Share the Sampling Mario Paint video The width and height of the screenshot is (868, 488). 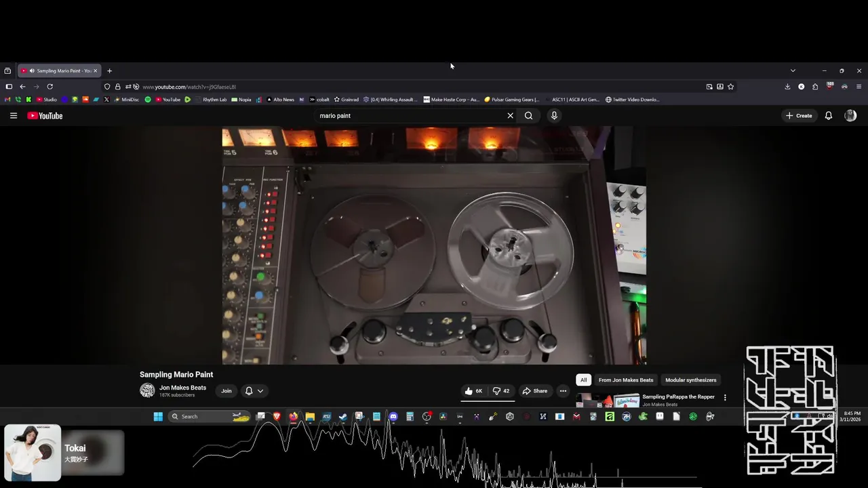tap(534, 391)
